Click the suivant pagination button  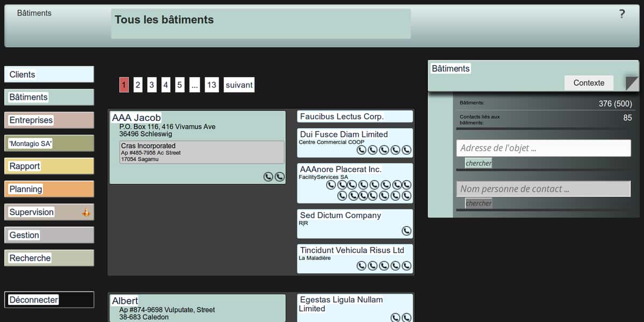[239, 85]
